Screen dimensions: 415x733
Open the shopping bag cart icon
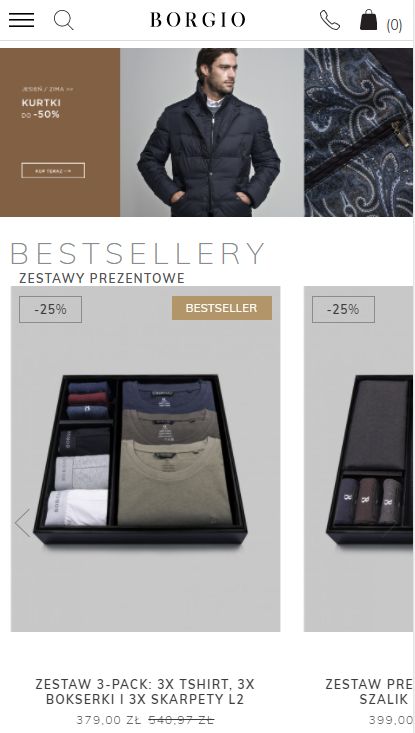(x=368, y=20)
